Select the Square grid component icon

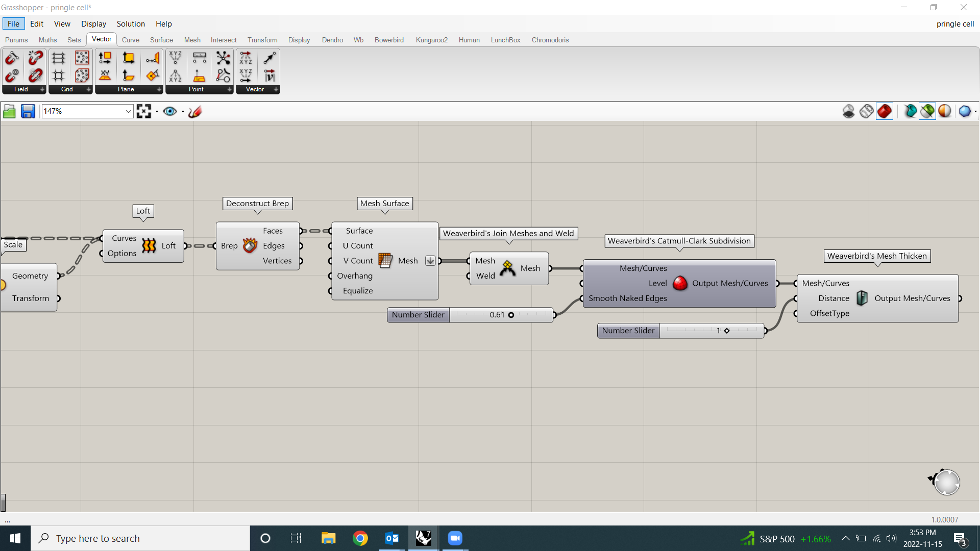59,76
